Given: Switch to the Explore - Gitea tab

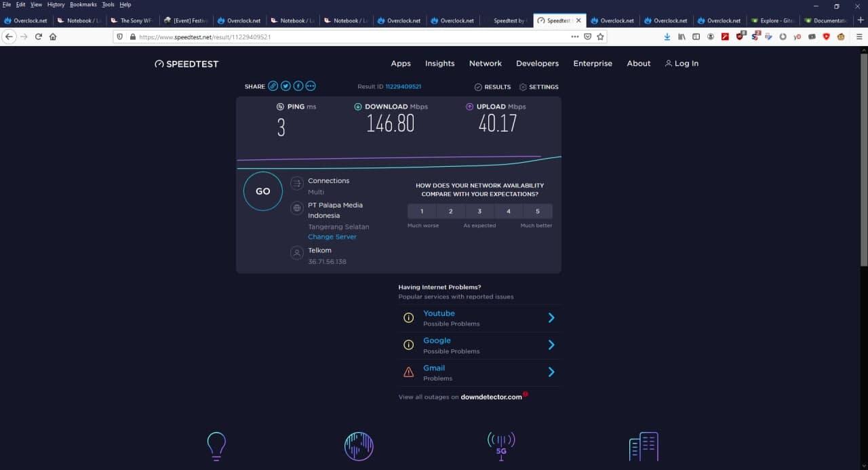Looking at the screenshot, I should (x=772, y=20).
